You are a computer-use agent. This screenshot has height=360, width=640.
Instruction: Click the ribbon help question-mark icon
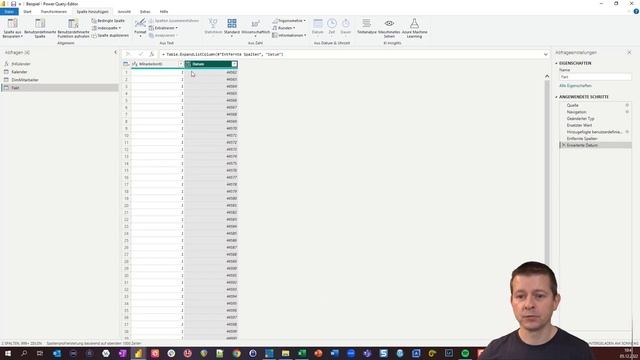pyautogui.click(x=636, y=12)
